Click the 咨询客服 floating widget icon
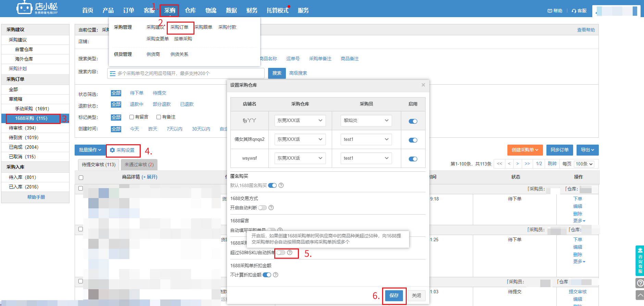This screenshot has height=306, width=644. pos(640,261)
